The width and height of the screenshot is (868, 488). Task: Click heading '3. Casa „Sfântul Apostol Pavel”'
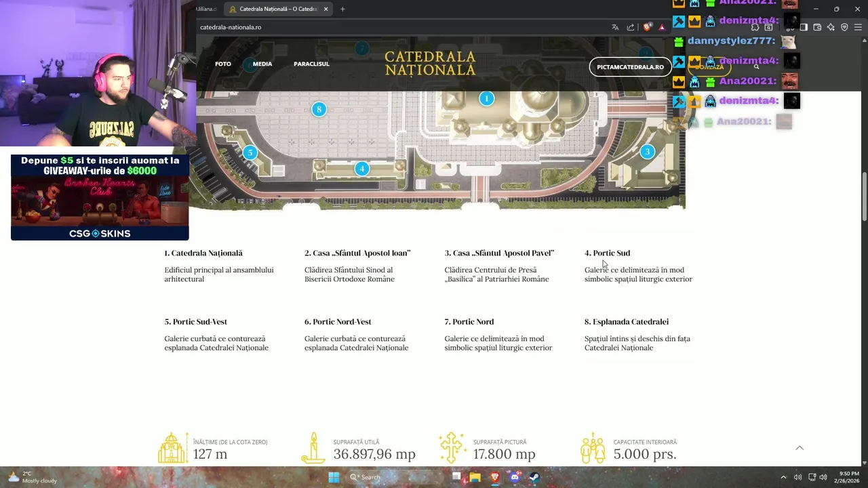499,253
